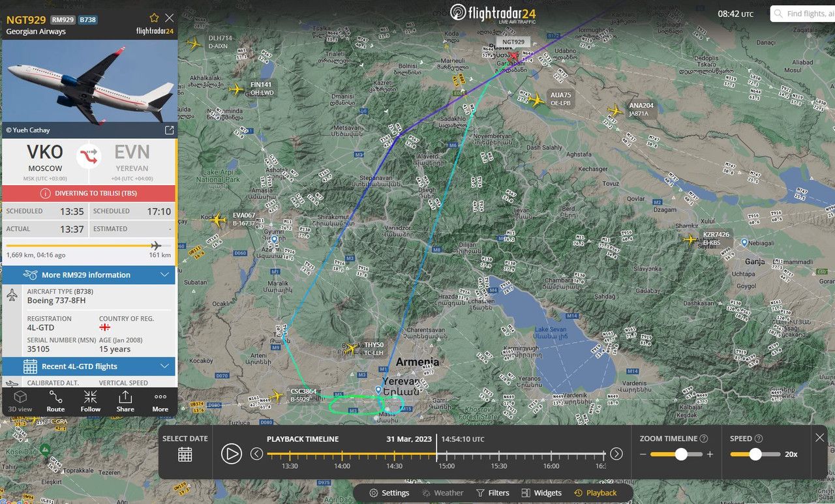Click the registration 4L-GTD
Image resolution: width=835 pixels, height=504 pixels.
coord(40,327)
